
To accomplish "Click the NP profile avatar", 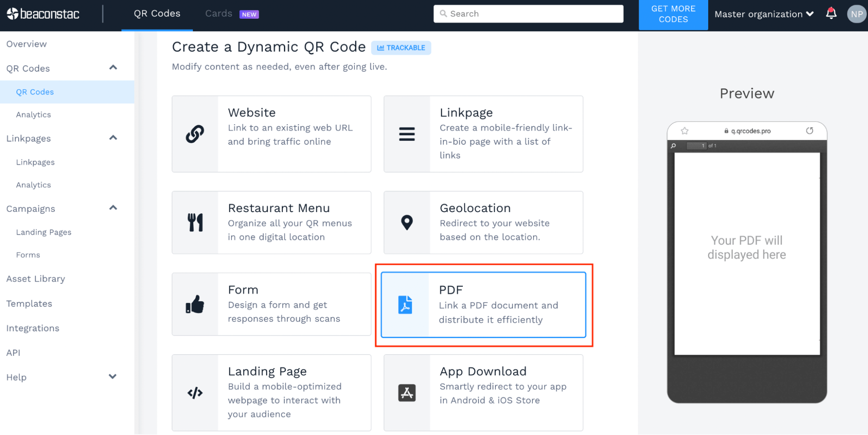I will pyautogui.click(x=856, y=13).
